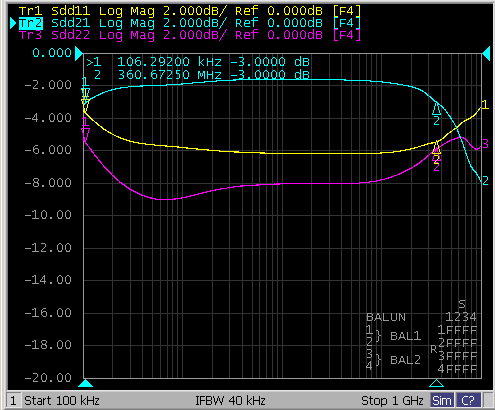Click the BAL1 port label
The width and height of the screenshot is (495, 410).
405,336
